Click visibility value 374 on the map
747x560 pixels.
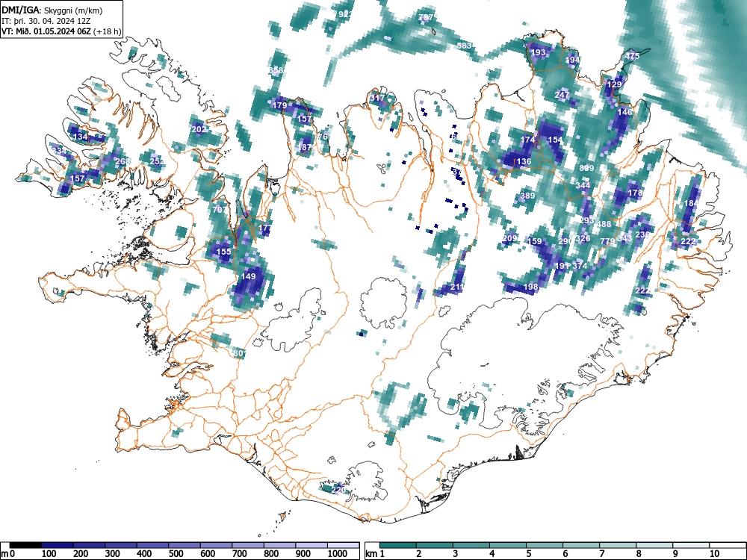(580, 265)
